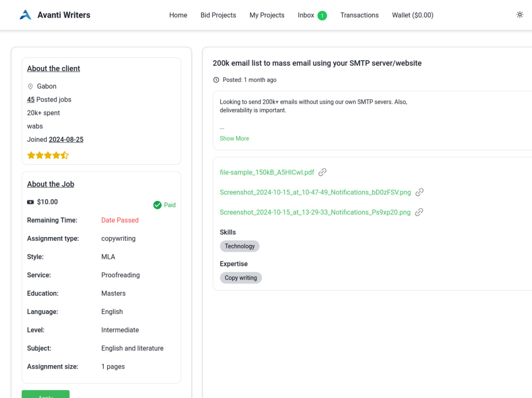This screenshot has width=532, height=398.
Task: Expand description with Show More
Action: 234,138
